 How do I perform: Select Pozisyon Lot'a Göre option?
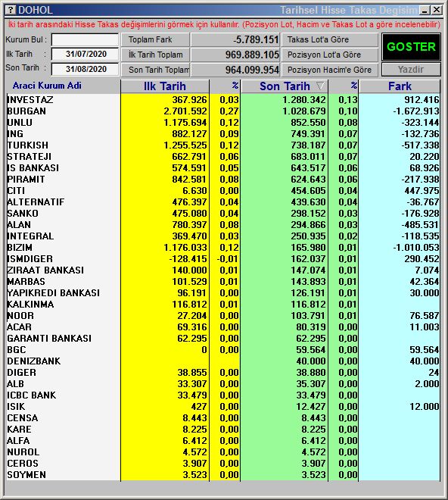(330, 55)
